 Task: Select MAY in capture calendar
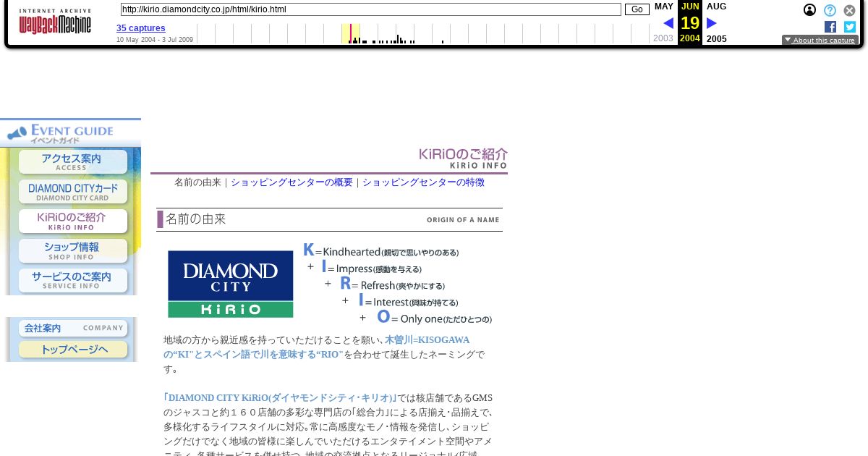(664, 7)
